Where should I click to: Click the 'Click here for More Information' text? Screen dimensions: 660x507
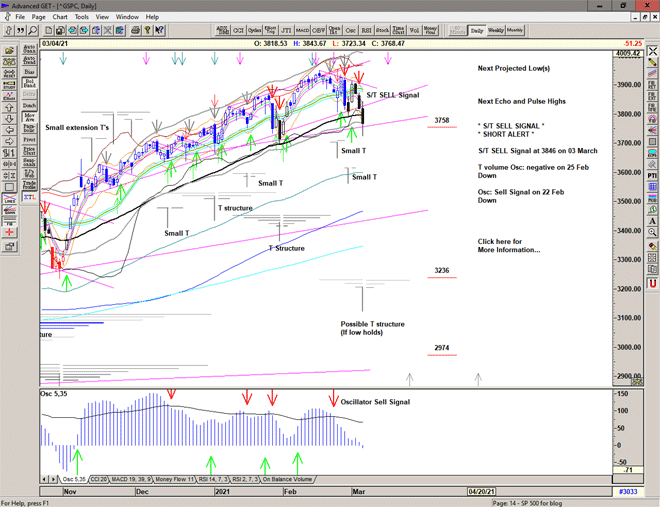pos(508,245)
